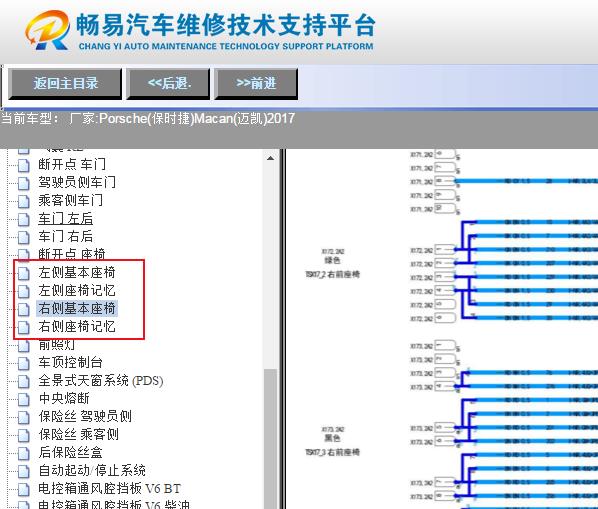598x509 pixels.
Task: Select 全景式天窗系统 (PDS) entry
Action: tap(101, 381)
